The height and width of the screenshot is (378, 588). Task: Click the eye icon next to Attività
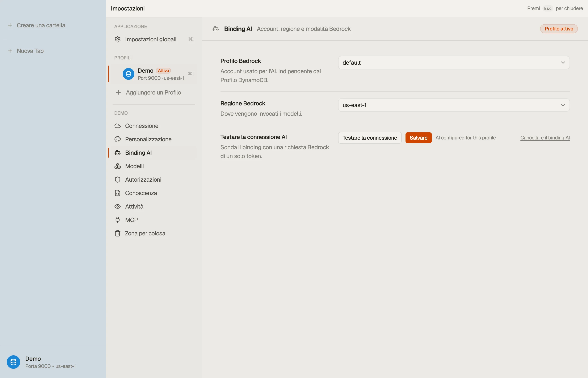click(118, 206)
